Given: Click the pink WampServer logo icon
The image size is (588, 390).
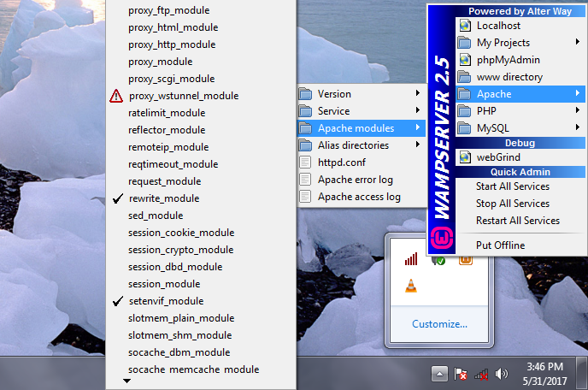Looking at the screenshot, I should pyautogui.click(x=442, y=239).
